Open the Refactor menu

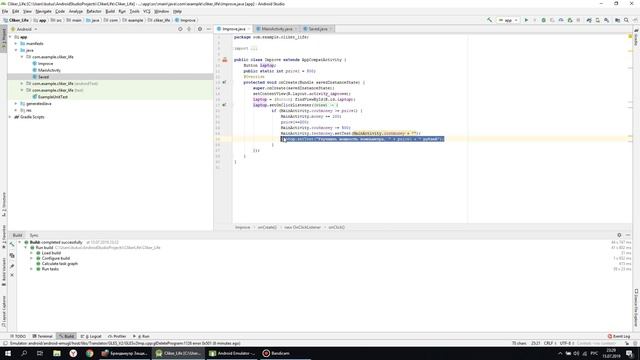(x=94, y=11)
